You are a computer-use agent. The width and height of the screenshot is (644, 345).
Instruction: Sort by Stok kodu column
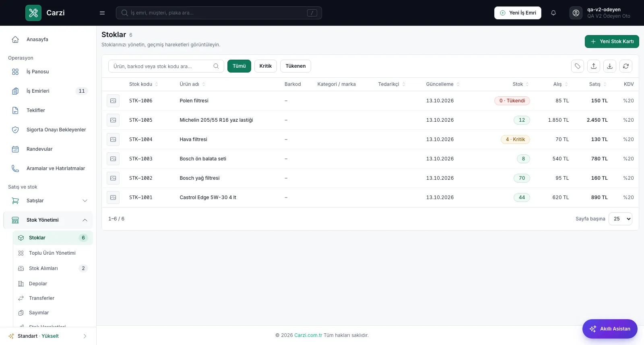click(x=144, y=84)
